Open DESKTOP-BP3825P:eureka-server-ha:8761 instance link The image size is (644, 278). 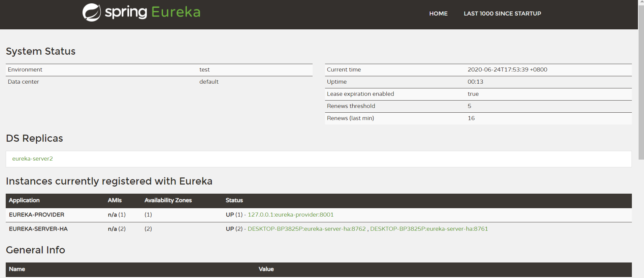click(429, 229)
